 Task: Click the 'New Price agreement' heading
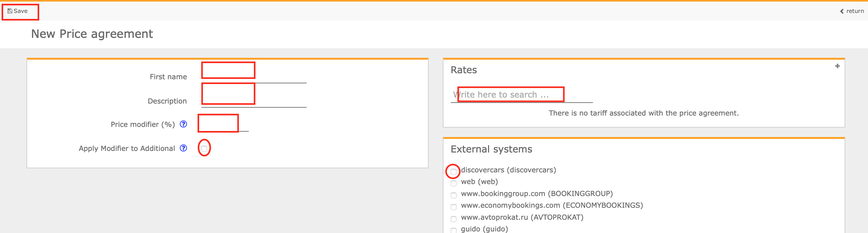click(x=92, y=34)
